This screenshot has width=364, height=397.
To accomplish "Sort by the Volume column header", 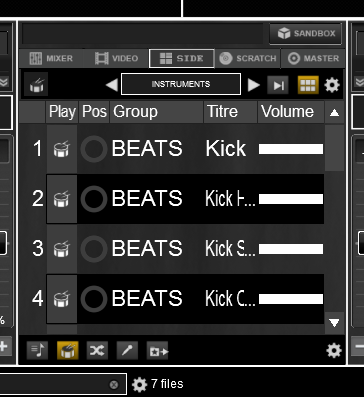I will pos(291,112).
